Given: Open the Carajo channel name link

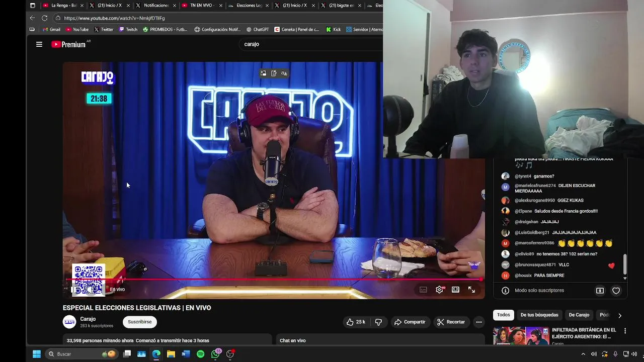Looking at the screenshot, I should coord(88,319).
